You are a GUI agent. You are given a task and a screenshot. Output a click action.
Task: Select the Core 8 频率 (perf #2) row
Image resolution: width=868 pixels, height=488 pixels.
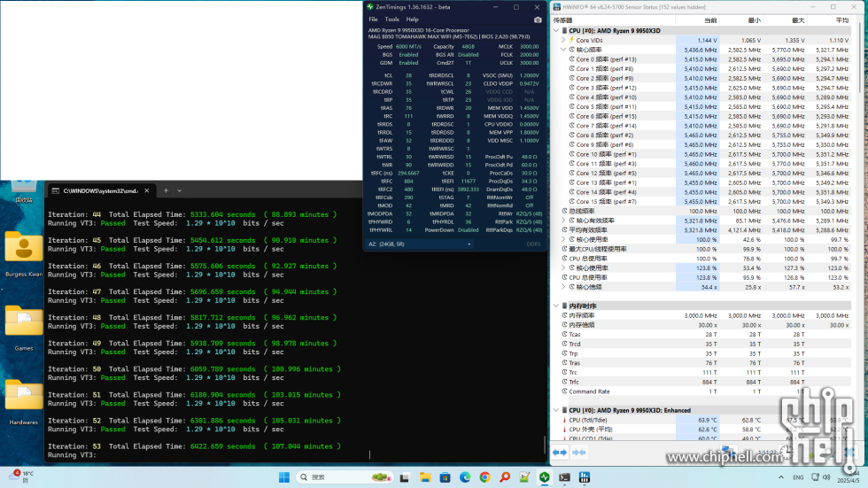point(701,135)
